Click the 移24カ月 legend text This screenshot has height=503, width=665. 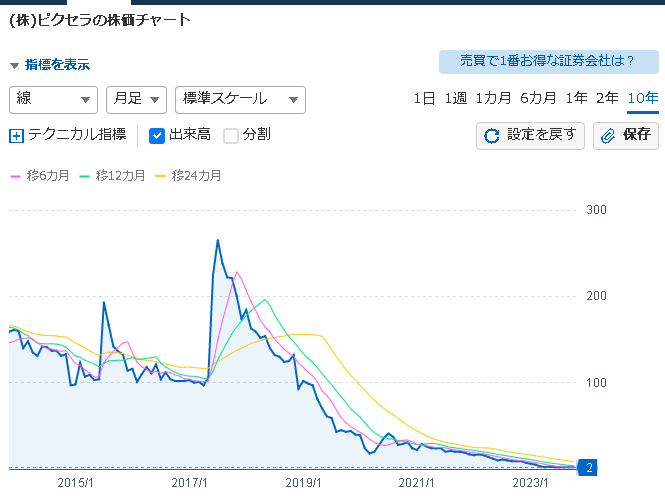click(x=196, y=176)
